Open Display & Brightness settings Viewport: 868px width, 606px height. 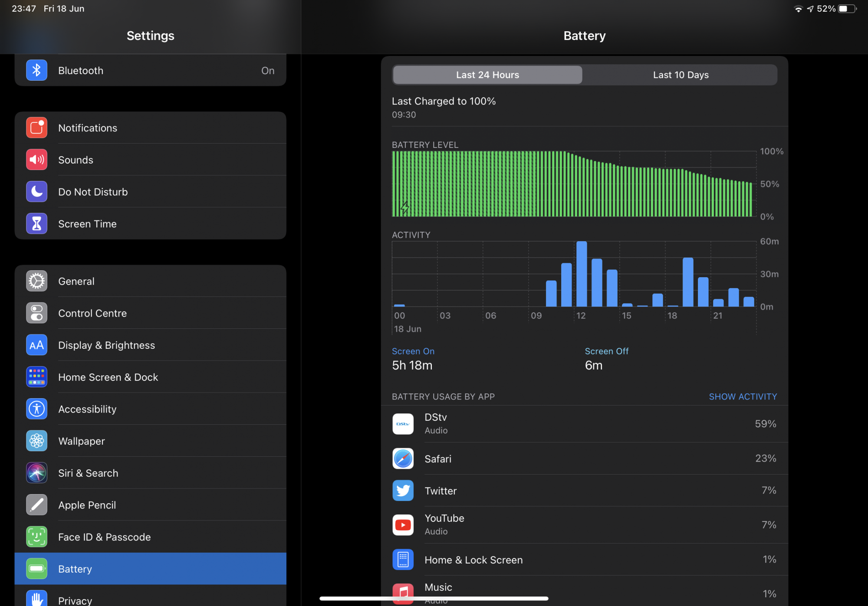(150, 345)
